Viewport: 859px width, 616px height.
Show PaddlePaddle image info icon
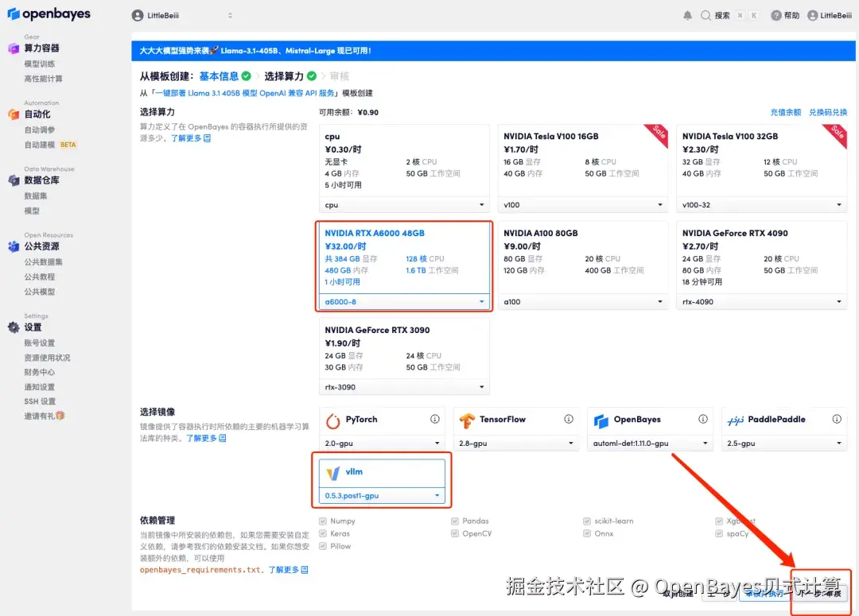(x=837, y=419)
